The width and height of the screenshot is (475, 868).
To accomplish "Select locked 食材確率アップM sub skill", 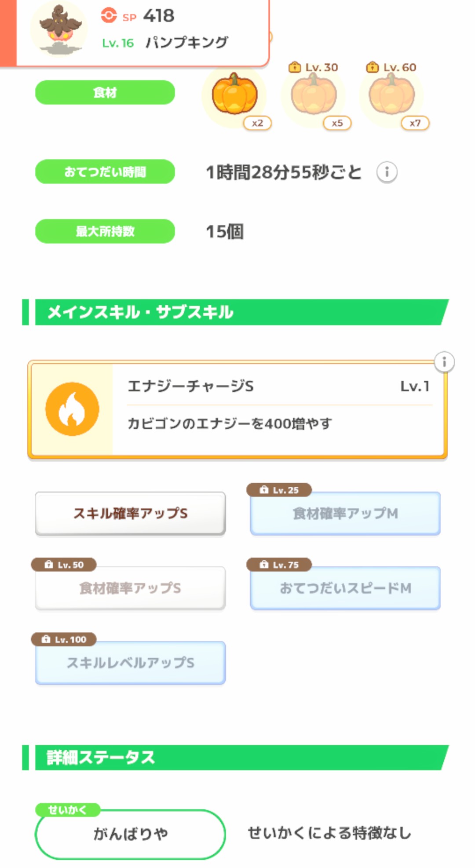I will tap(345, 513).
